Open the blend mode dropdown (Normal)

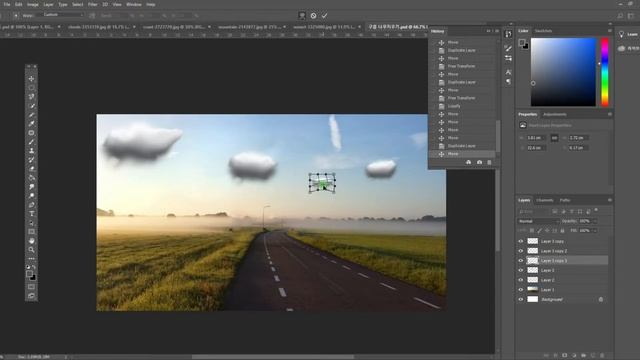tap(538, 221)
